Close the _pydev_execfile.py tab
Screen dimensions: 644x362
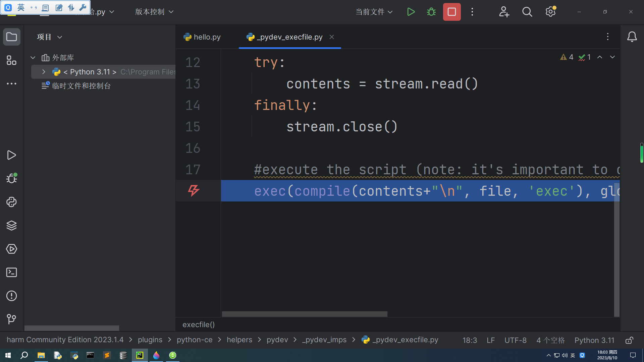tap(332, 37)
